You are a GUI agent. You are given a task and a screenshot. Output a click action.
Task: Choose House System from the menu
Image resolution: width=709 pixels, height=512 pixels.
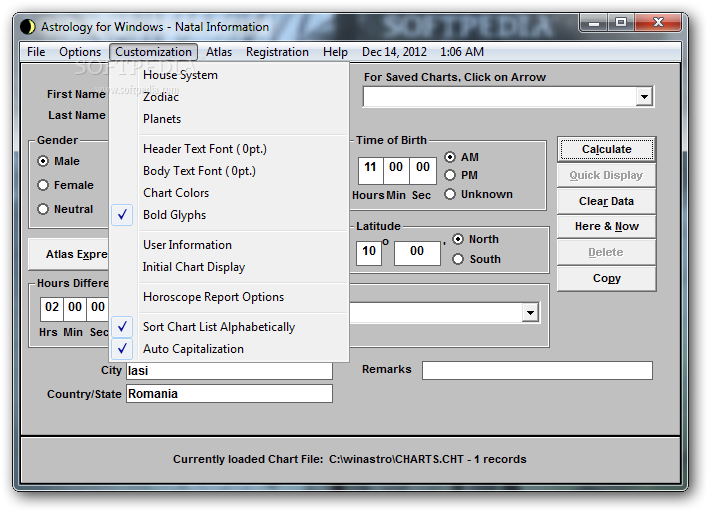[x=229, y=75]
